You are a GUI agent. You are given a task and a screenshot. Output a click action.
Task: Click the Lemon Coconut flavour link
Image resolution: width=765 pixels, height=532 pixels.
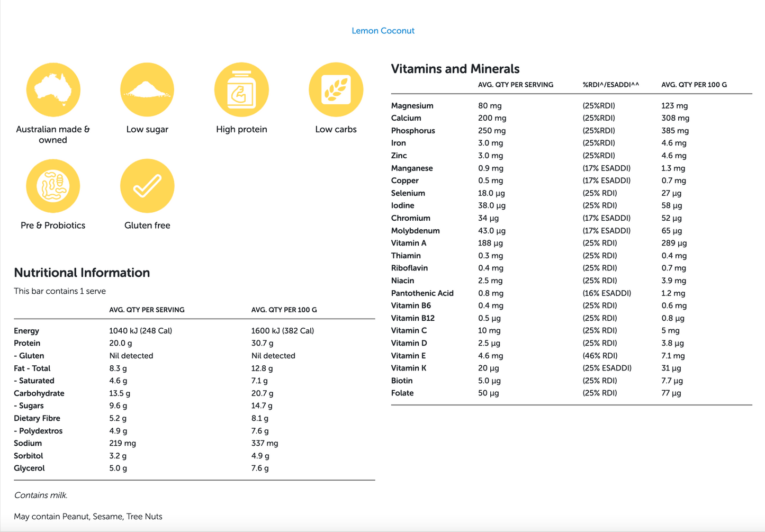[383, 31]
